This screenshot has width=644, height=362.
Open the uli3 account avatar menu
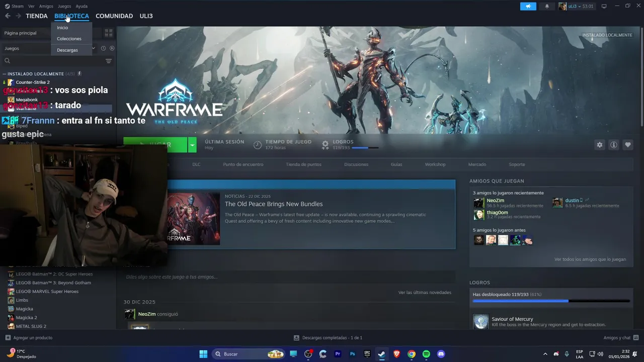pyautogui.click(x=562, y=6)
